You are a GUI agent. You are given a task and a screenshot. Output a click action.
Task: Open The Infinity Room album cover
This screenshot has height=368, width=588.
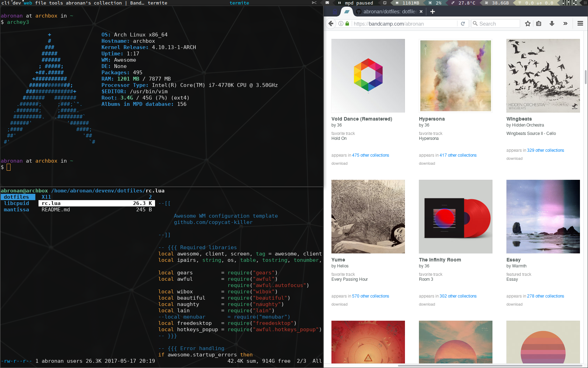(x=456, y=217)
